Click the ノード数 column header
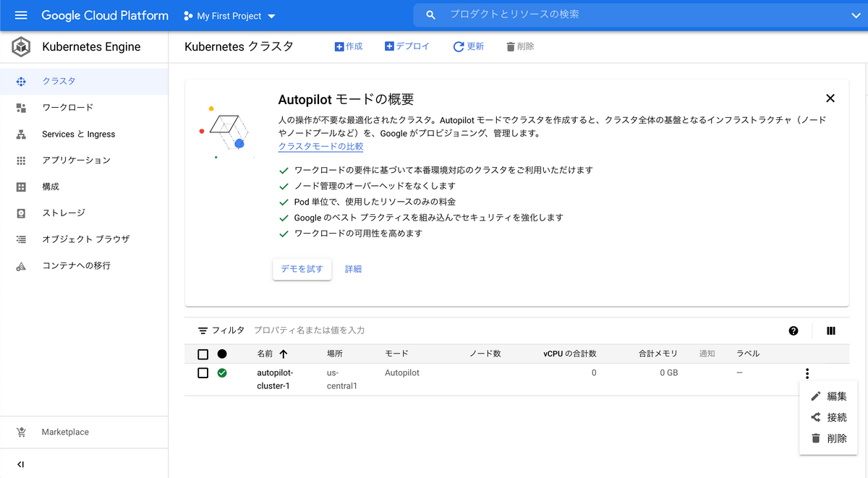The image size is (868, 478). 485,354
